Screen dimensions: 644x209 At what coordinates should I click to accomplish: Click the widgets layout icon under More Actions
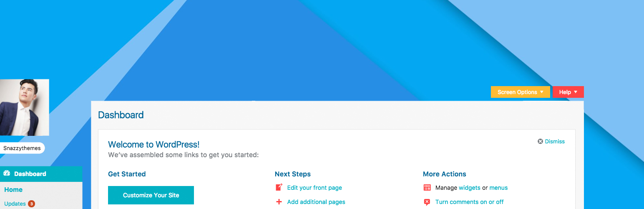427,188
